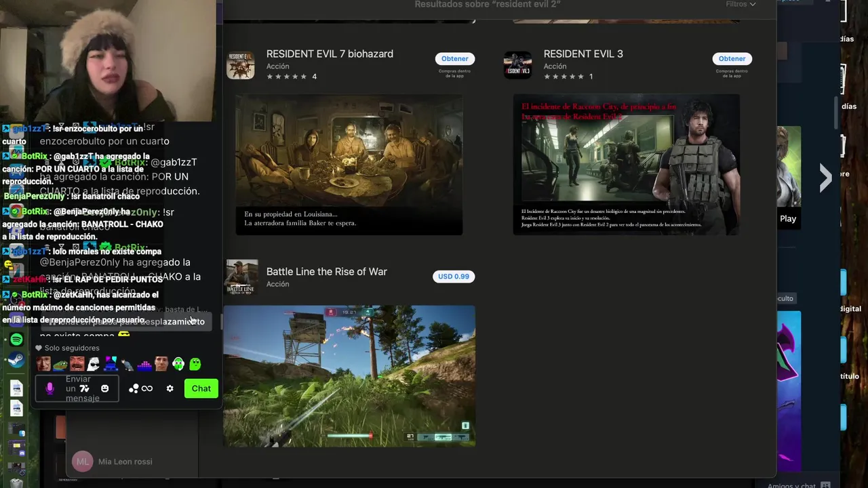Click the ML avatar next to Mia Leon
This screenshot has width=868, height=488.
[83, 462]
